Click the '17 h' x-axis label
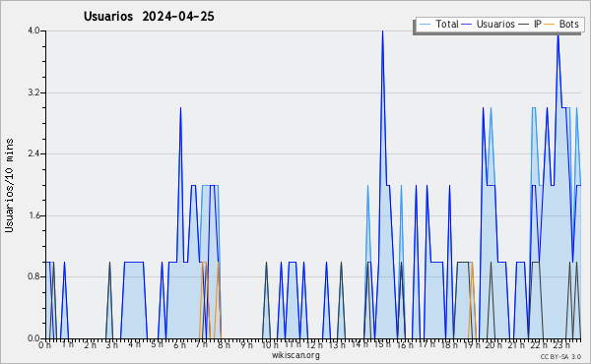591x364 pixels. pyautogui.click(x=427, y=344)
